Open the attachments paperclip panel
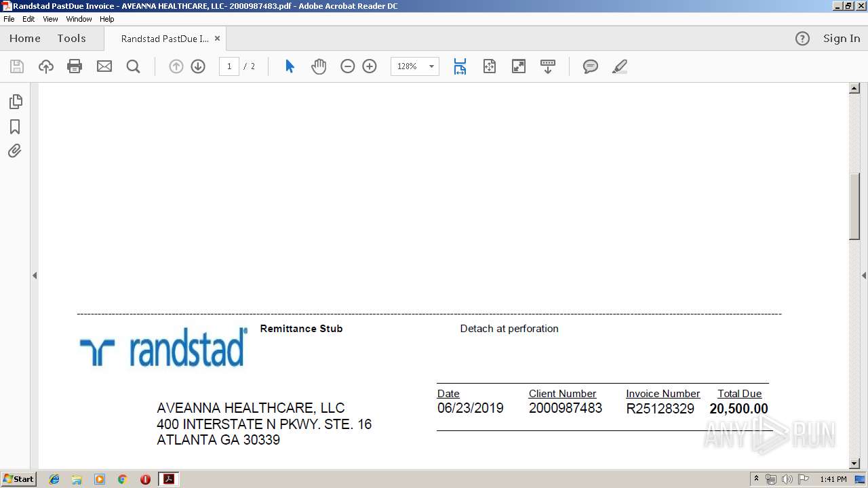Image resolution: width=868 pixels, height=488 pixels. (15, 151)
